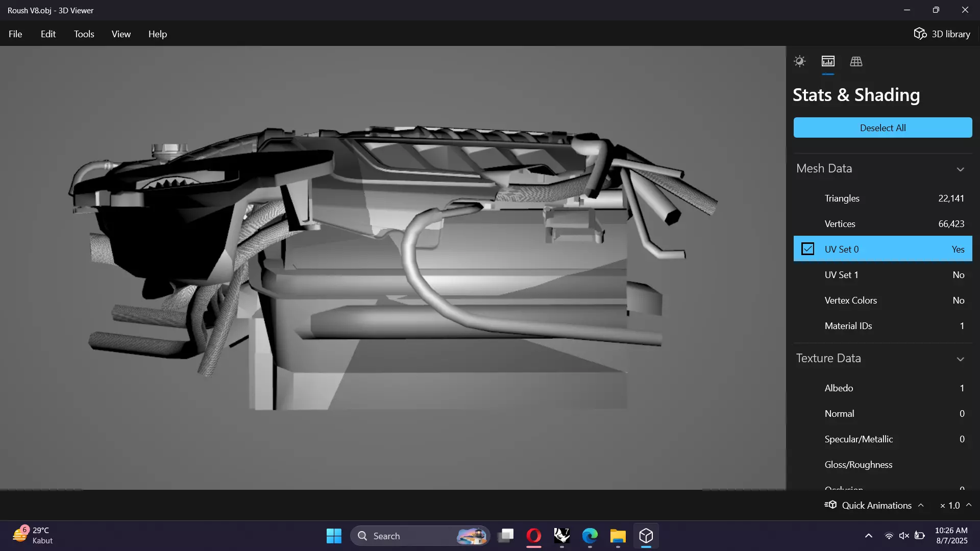Open the animation speed × 1.0 dropdown

coord(955,505)
